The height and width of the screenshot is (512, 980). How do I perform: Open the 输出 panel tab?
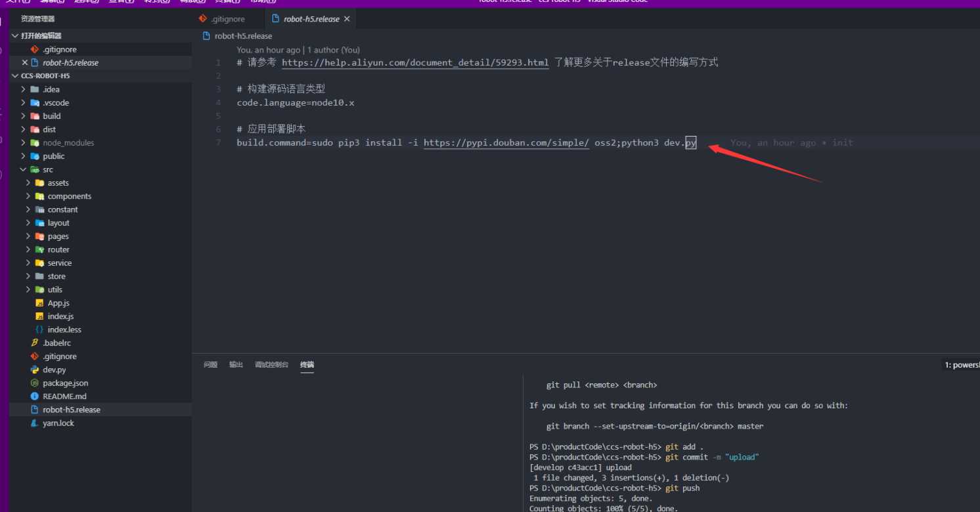[x=236, y=365]
